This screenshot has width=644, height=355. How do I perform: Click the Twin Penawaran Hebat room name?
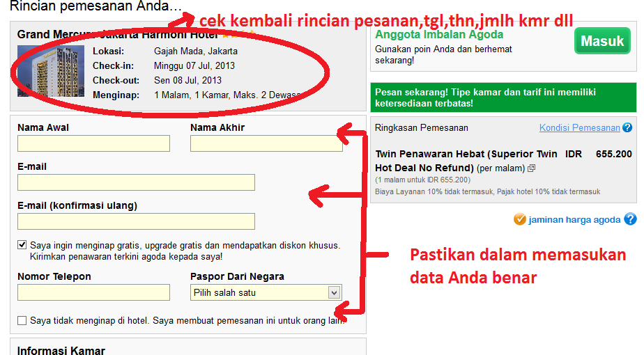(466, 161)
